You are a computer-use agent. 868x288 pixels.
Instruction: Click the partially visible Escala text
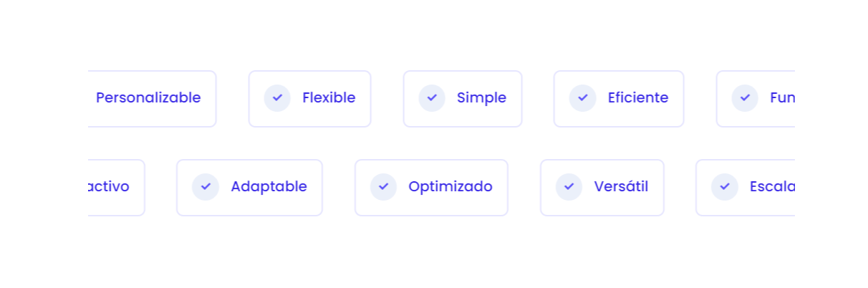point(772,187)
